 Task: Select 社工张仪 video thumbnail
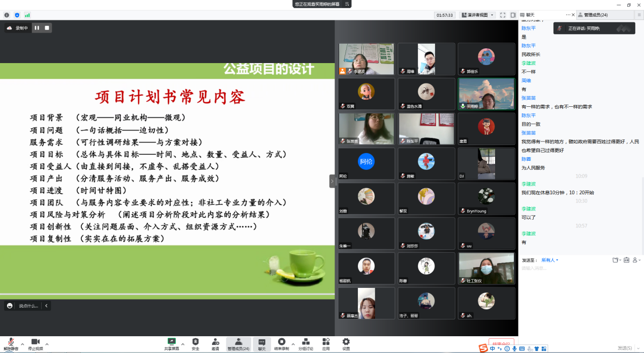point(486,269)
